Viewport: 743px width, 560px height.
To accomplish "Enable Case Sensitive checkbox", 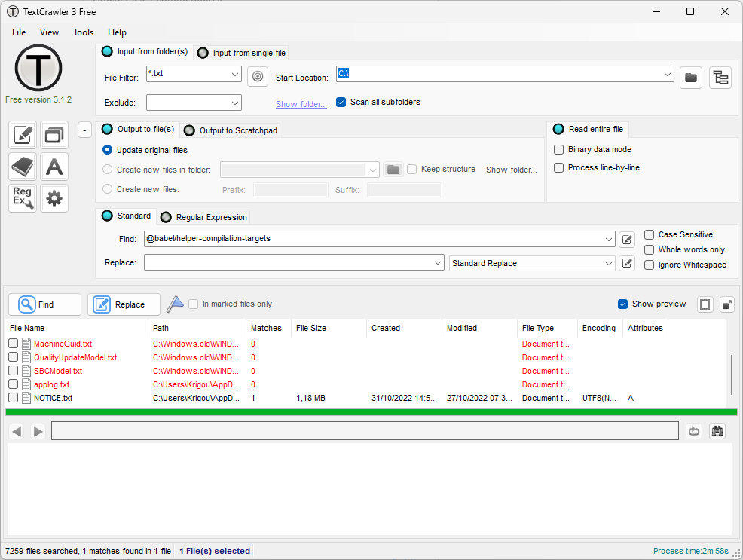I will coord(649,234).
